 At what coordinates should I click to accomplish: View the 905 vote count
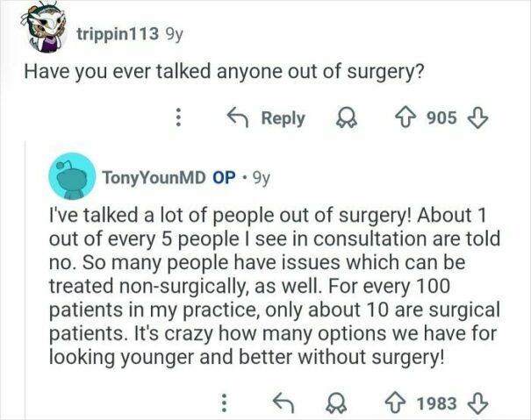[x=441, y=118]
